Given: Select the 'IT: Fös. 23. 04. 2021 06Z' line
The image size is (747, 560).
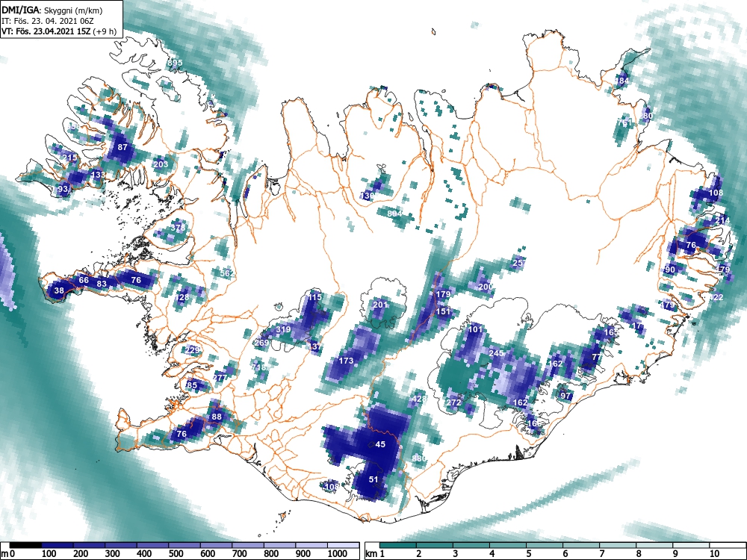Looking at the screenshot, I should (x=48, y=22).
